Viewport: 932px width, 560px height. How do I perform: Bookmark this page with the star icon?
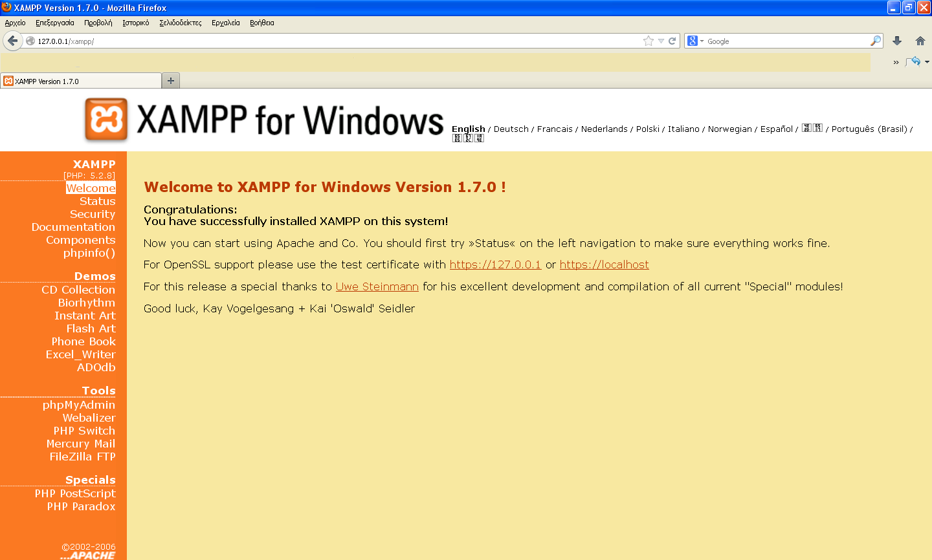tap(649, 41)
